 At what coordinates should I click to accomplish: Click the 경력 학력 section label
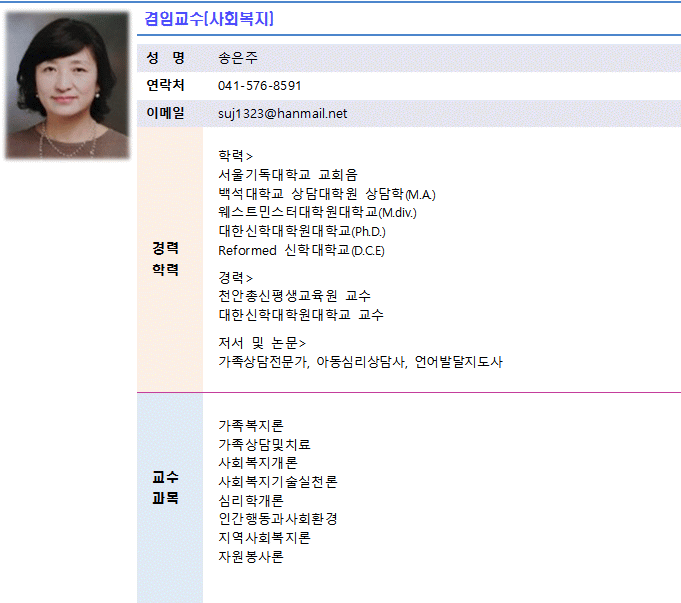pos(165,259)
